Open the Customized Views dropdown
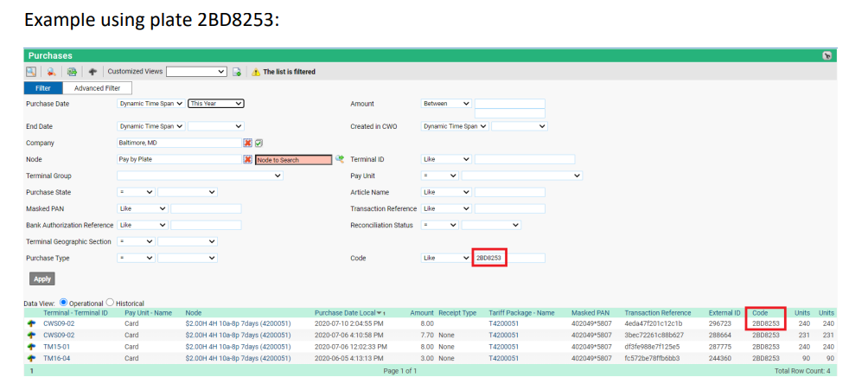 click(x=196, y=72)
